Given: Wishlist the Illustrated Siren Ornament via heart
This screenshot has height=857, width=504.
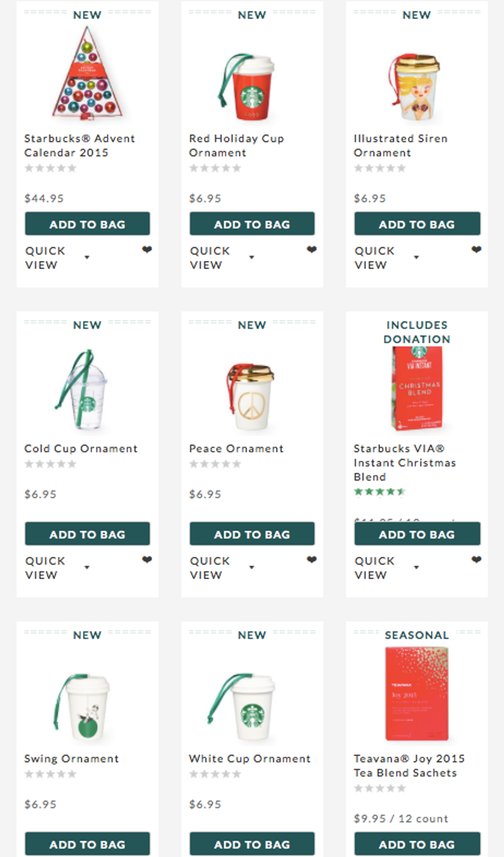Looking at the screenshot, I should (x=476, y=250).
